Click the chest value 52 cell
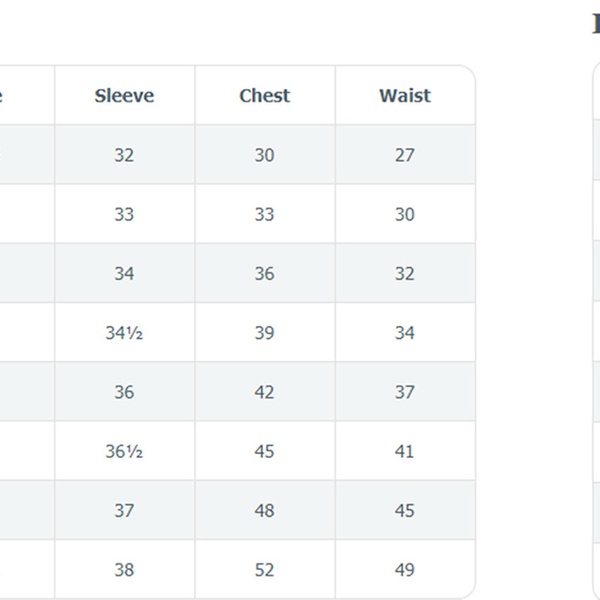This screenshot has width=600, height=600. click(x=264, y=570)
